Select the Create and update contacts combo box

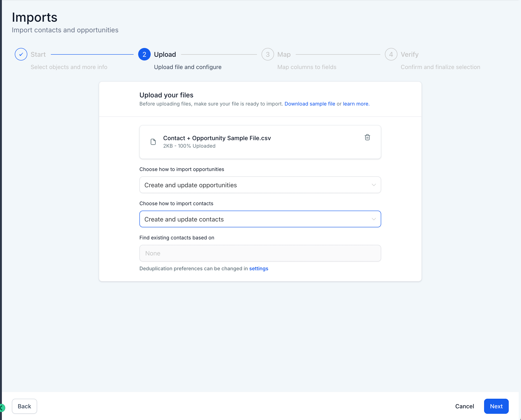260,219
